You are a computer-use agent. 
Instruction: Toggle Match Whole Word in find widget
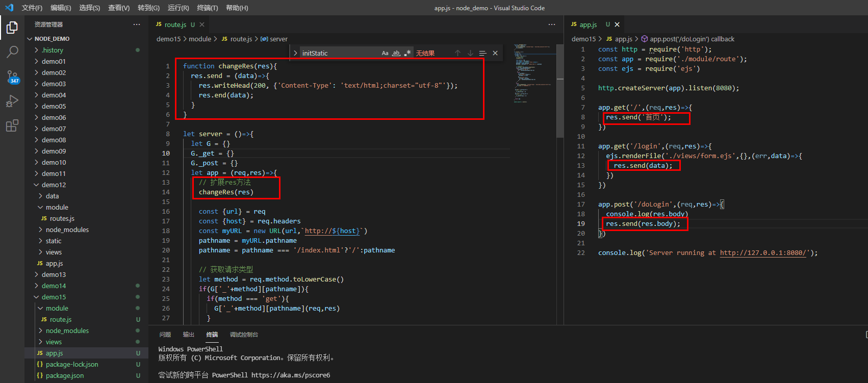pyautogui.click(x=396, y=53)
